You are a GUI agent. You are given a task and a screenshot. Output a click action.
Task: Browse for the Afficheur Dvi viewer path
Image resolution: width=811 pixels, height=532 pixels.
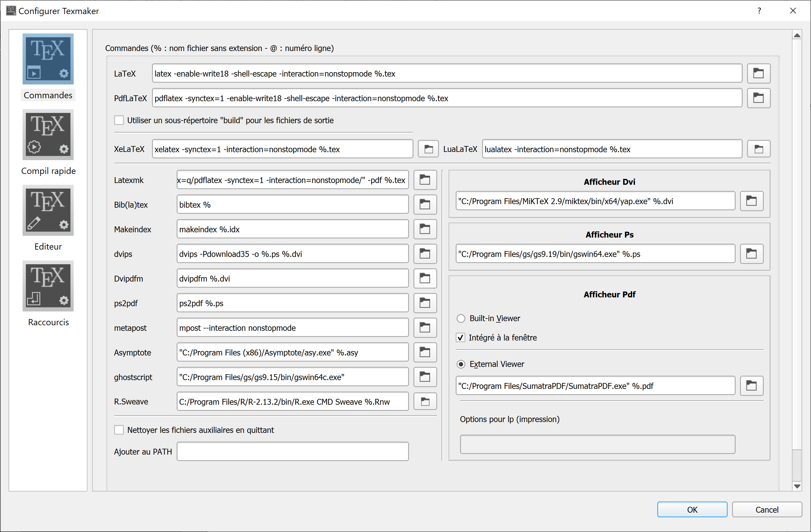[x=752, y=201]
